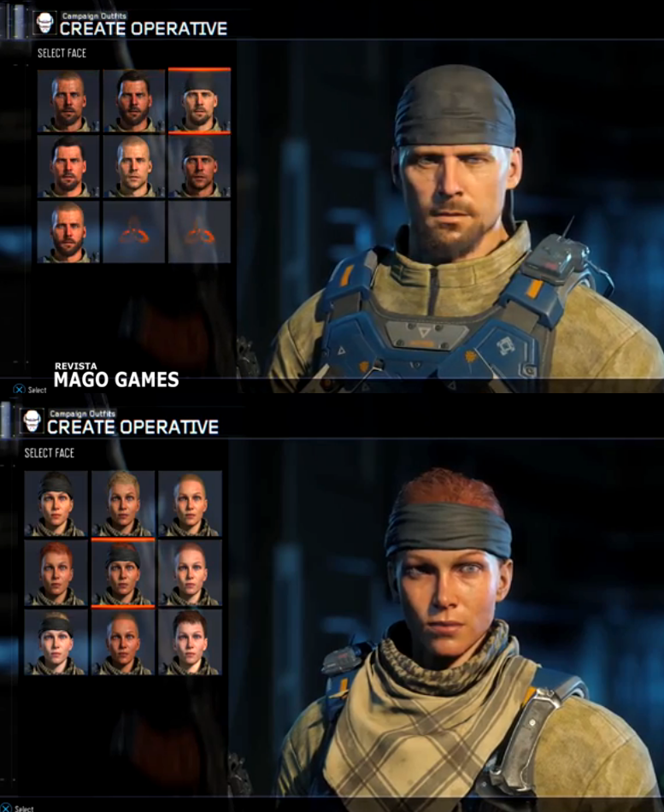The height and width of the screenshot is (812, 664).
Task: Select the locked face slot in bottom-right of male grid
Action: tap(199, 232)
